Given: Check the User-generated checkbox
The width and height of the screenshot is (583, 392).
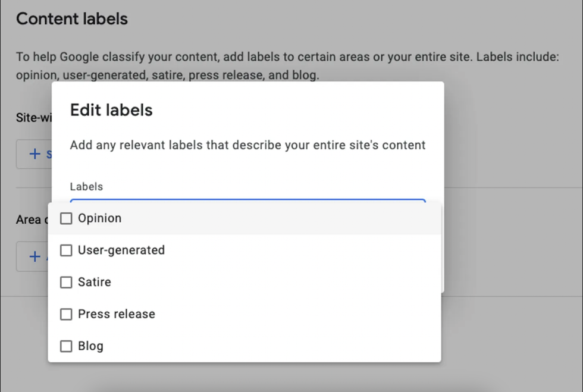Looking at the screenshot, I should coord(66,250).
